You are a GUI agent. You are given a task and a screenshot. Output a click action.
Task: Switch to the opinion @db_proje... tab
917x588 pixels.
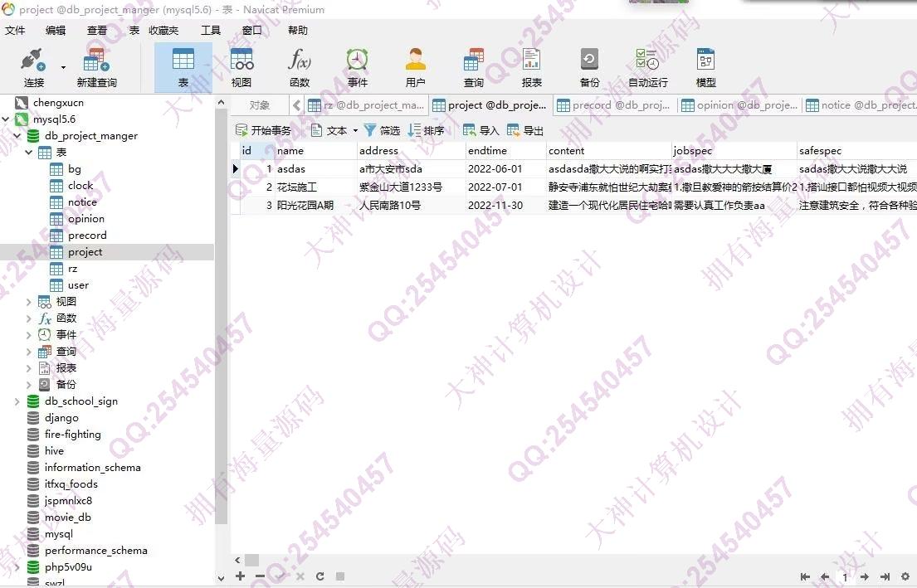pyautogui.click(x=739, y=105)
